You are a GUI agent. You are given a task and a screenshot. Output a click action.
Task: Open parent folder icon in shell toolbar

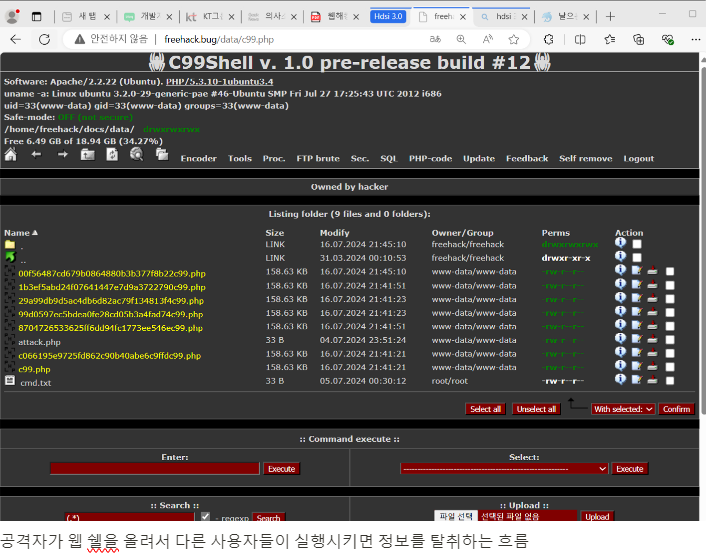[x=87, y=155]
